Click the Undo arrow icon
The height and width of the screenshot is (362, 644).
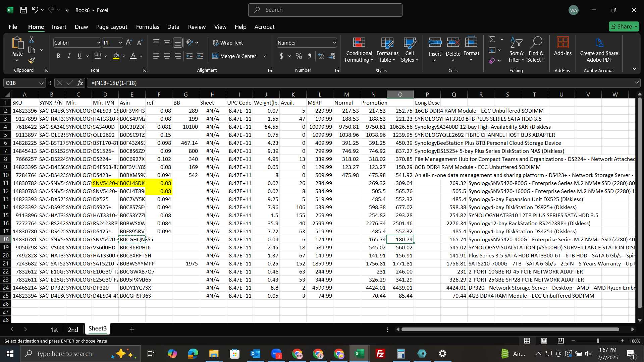click(x=35, y=10)
